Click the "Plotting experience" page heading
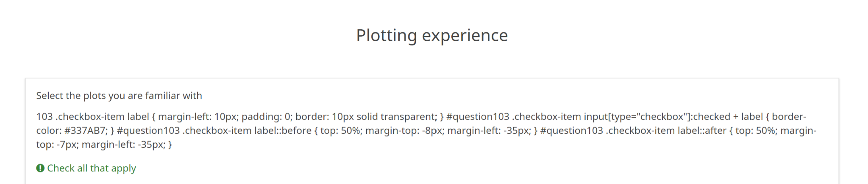Viewport: 868px width, 184px height. pos(432,35)
